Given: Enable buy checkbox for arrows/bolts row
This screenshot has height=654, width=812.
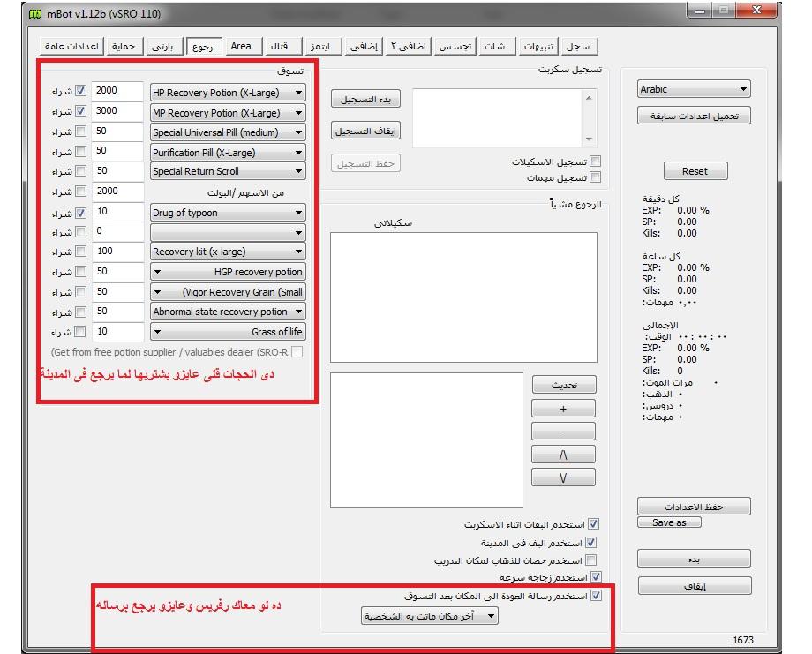Looking at the screenshot, I should click(x=81, y=191).
